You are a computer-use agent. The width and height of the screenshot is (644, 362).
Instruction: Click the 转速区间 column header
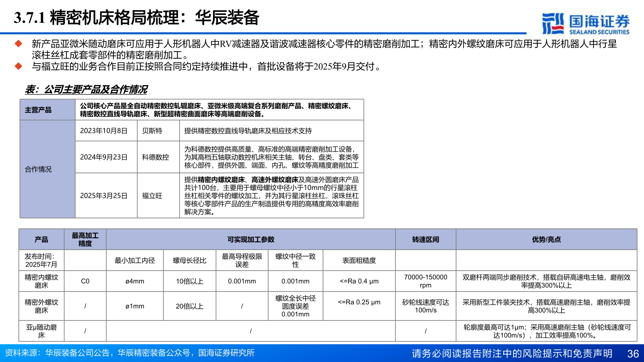(426, 240)
